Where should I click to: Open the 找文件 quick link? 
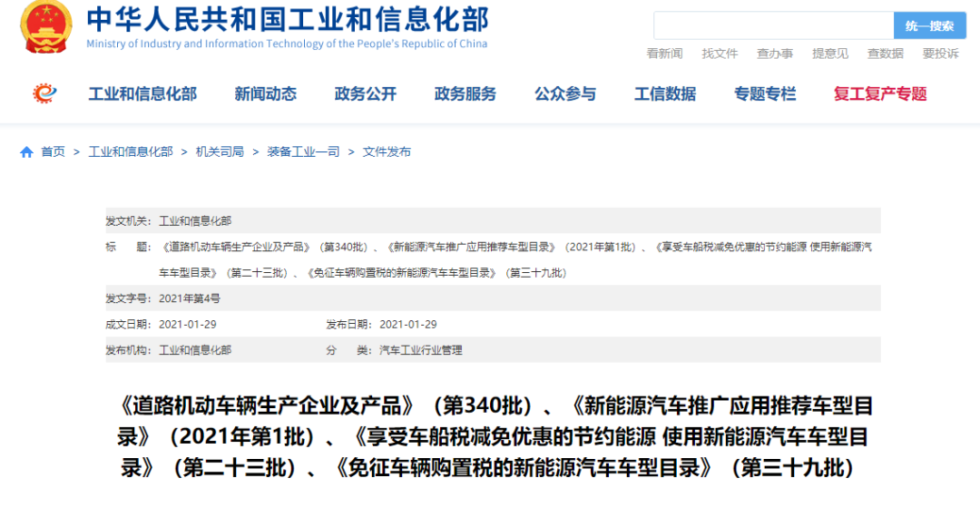coord(720,53)
